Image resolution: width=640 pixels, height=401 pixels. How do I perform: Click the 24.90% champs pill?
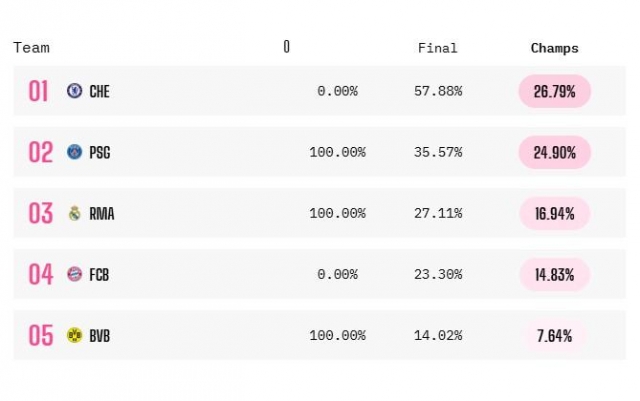(x=555, y=152)
